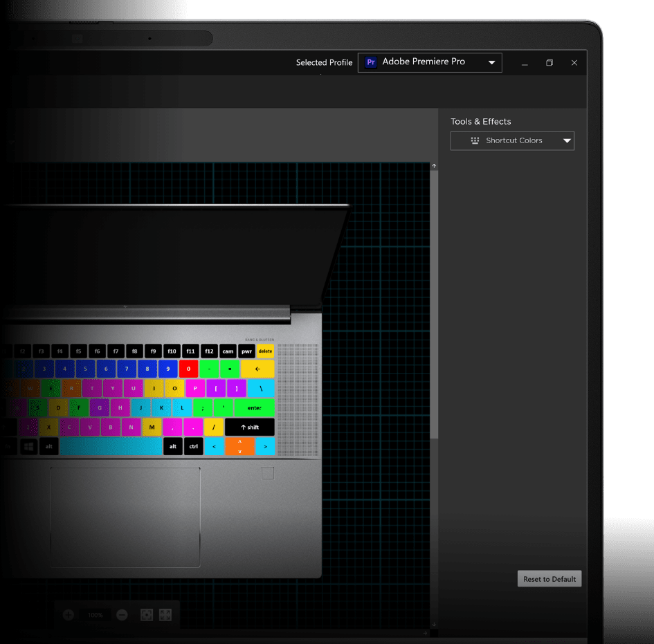Open the Selected Profile dropdown
This screenshot has height=644, width=654.
430,62
